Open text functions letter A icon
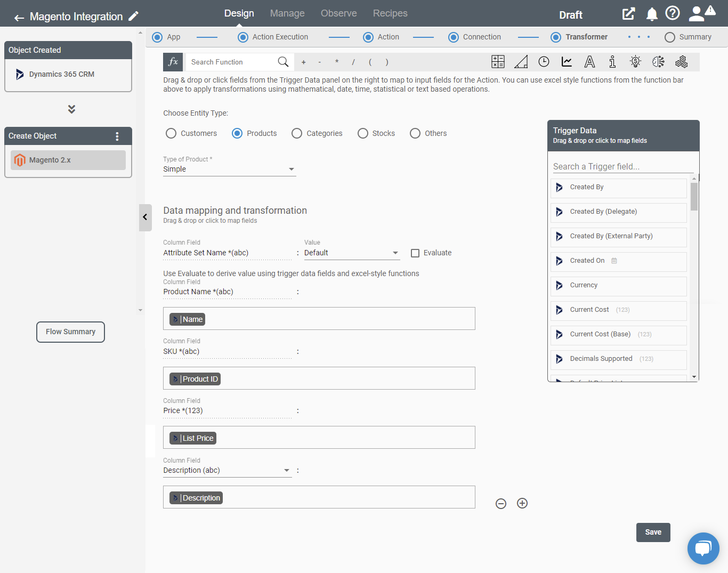Screen dimensions: 728x573 (x=589, y=62)
